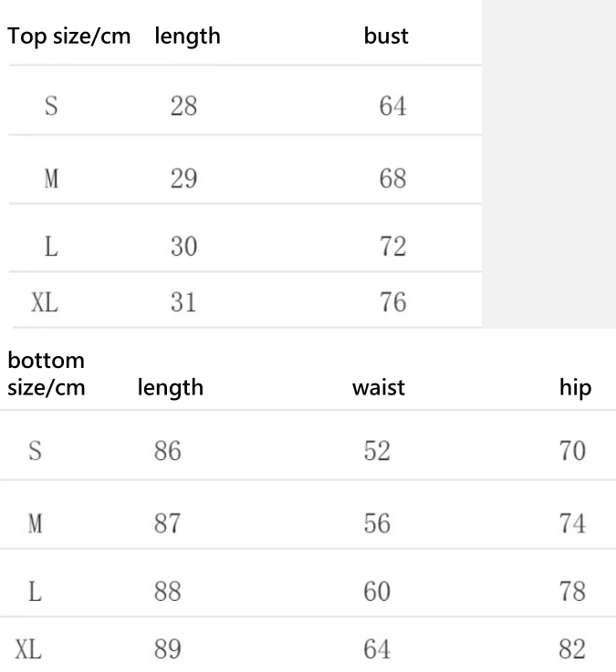Viewport: 616px width, 672px height.
Task: Select hip value 82
Action: coord(574,648)
